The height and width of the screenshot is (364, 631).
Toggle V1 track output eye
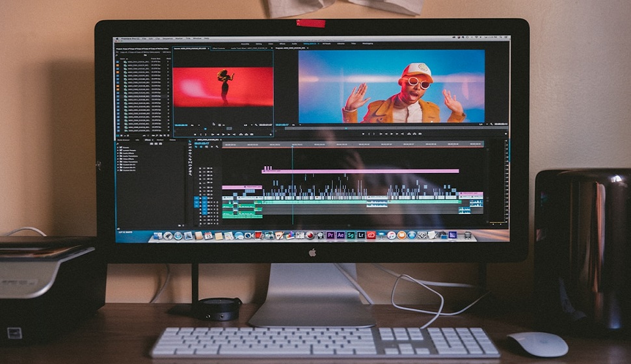[211, 198]
